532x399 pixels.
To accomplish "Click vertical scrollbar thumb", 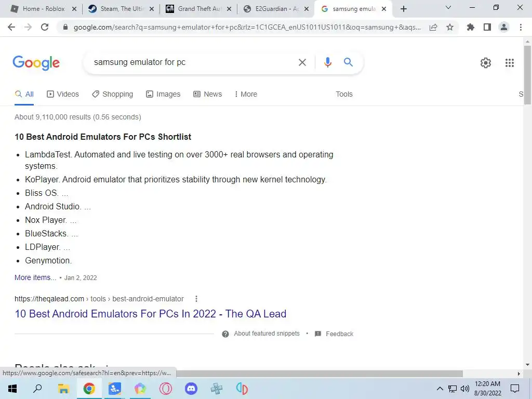I will [x=527, y=75].
